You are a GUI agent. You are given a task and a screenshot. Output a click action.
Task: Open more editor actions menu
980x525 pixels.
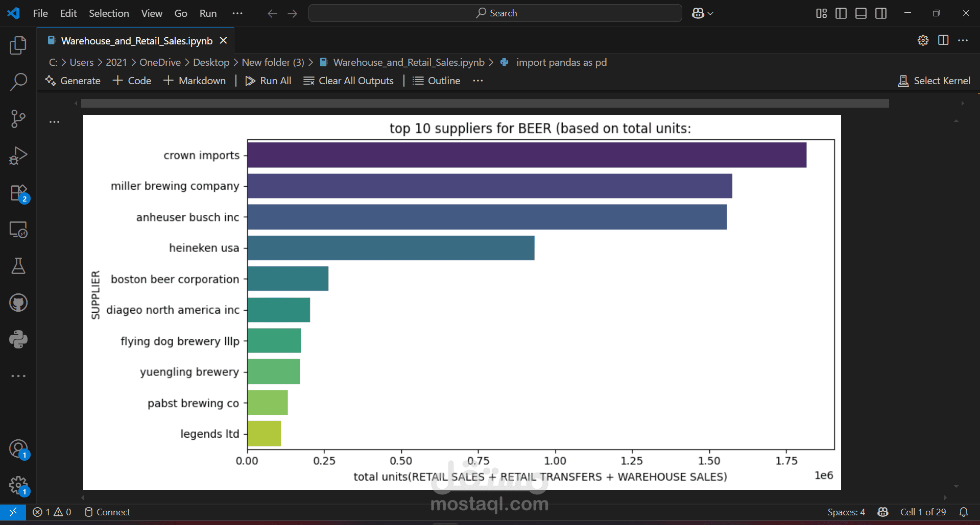point(963,40)
